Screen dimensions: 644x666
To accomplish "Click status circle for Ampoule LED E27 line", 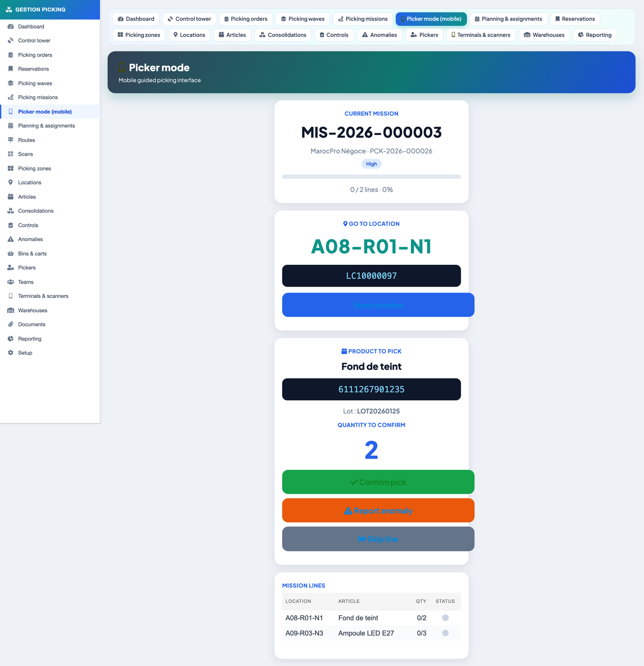I will tap(445, 633).
